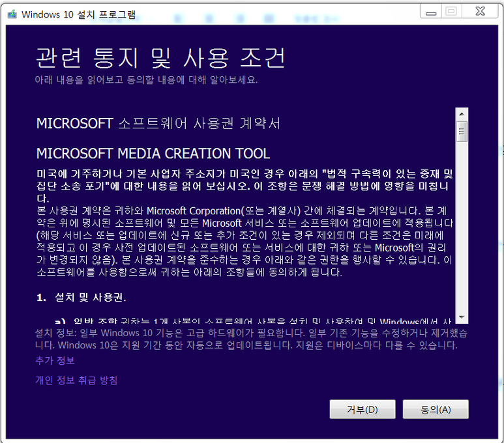
Task: Click the license scrollbar up arrow
Action: [462, 114]
